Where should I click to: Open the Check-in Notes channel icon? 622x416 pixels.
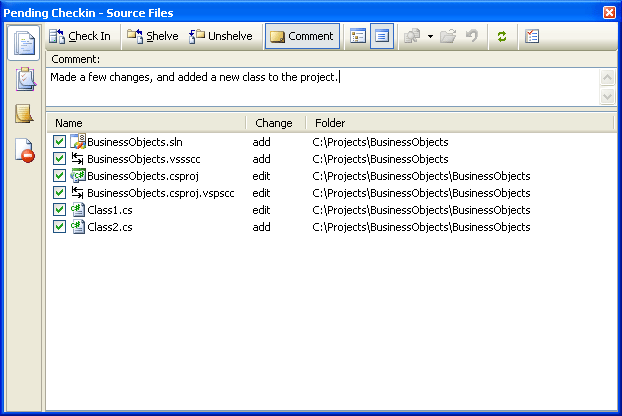click(23, 114)
